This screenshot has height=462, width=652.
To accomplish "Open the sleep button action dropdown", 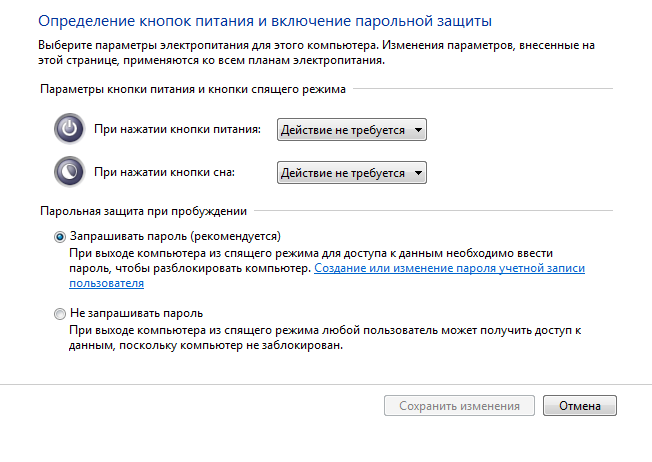I will click(352, 173).
